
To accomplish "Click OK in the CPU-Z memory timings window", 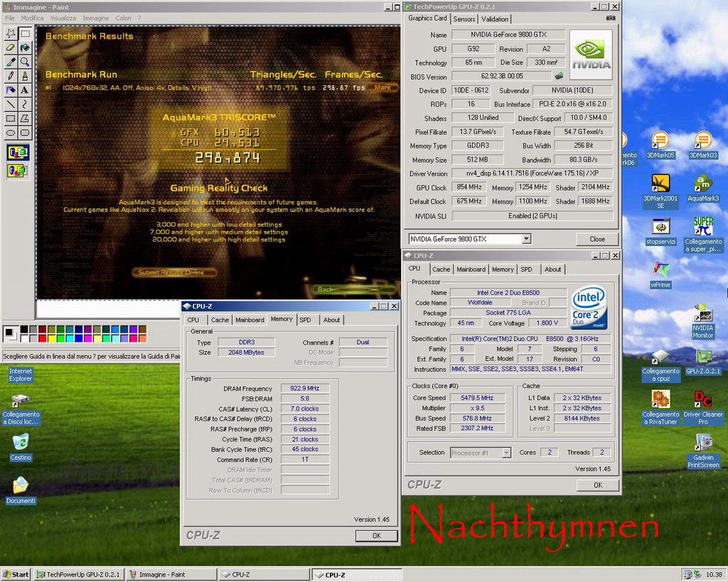I will pos(377,536).
